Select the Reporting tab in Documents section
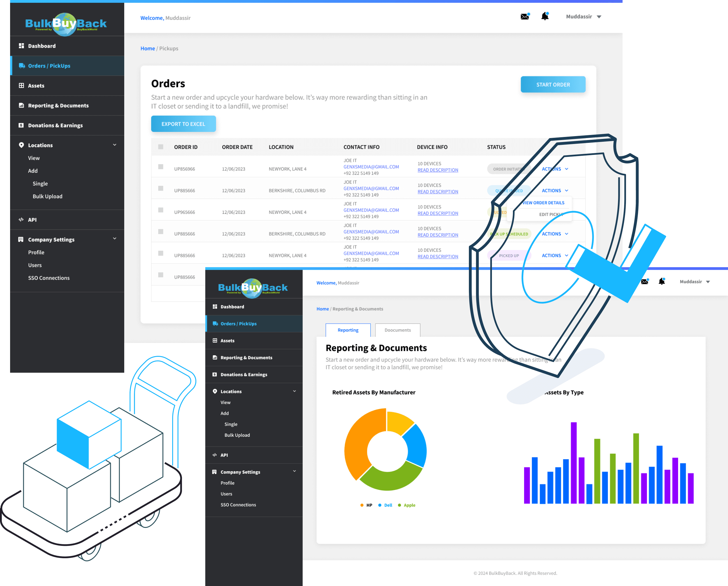Viewport: 728px width, 586px height. point(347,330)
